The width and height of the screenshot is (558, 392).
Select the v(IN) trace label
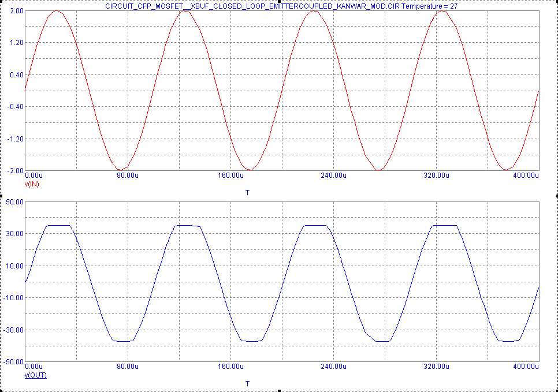click(32, 184)
